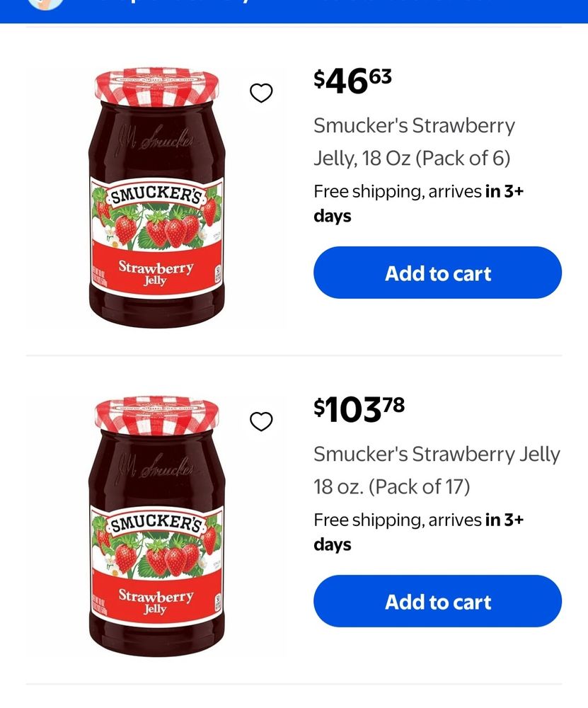Open the Smucker's Strawberry Jelly Pack of 6 listing
This screenshot has width=588, height=708.
pos(414,142)
